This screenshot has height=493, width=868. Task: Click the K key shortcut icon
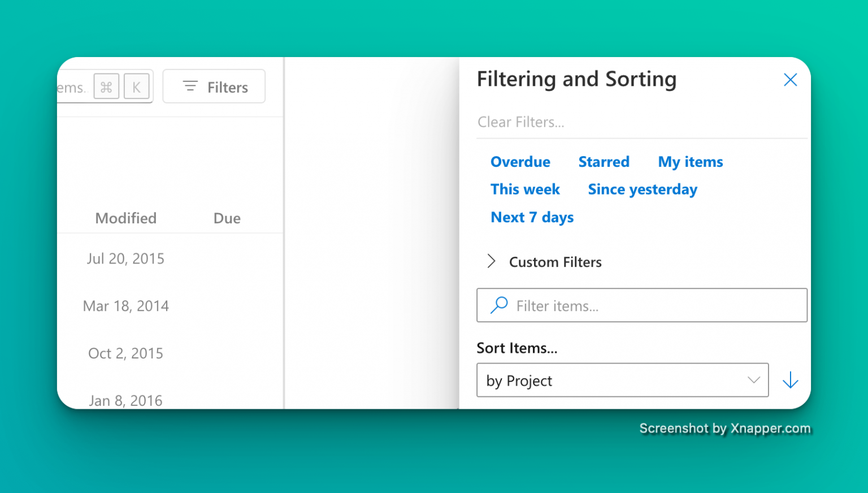click(x=137, y=87)
